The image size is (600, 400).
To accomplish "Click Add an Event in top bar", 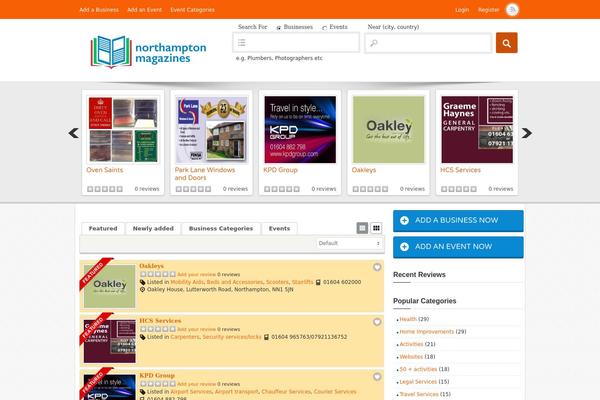I will (x=145, y=10).
